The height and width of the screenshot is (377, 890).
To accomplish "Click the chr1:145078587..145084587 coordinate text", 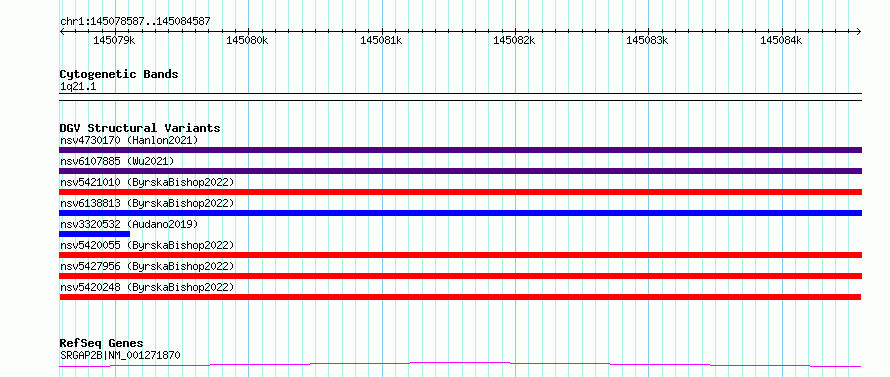I will coord(135,22).
